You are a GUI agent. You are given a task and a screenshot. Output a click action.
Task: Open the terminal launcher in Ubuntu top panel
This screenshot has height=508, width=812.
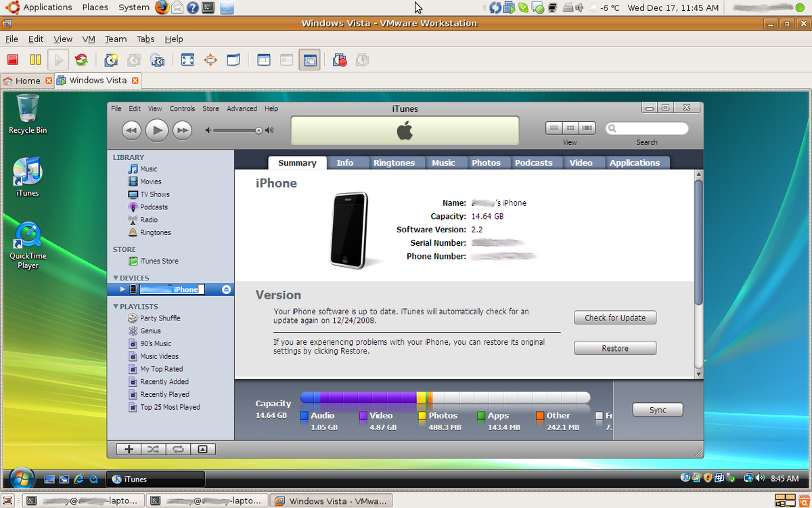click(209, 8)
